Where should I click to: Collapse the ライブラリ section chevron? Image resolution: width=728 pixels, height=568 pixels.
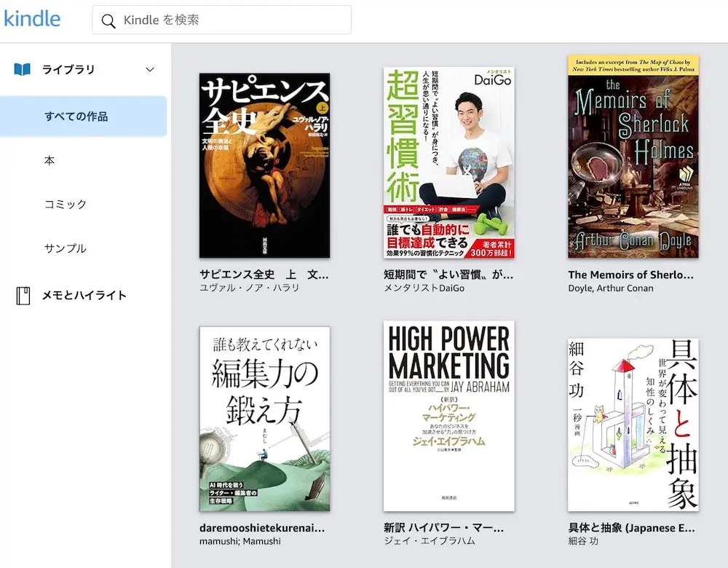pyautogui.click(x=150, y=70)
